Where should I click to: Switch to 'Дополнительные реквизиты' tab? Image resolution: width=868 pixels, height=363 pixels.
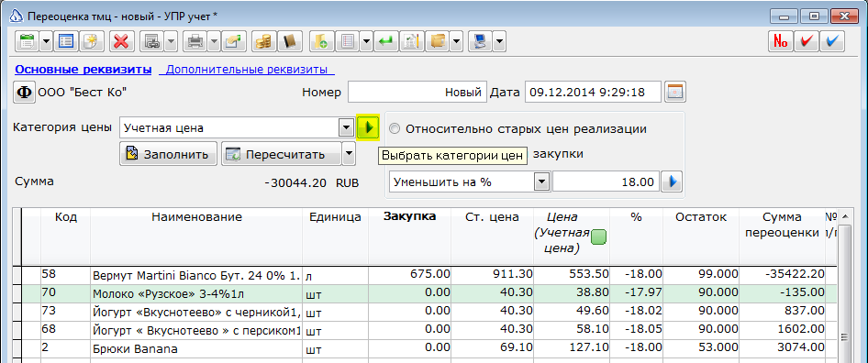tap(247, 70)
